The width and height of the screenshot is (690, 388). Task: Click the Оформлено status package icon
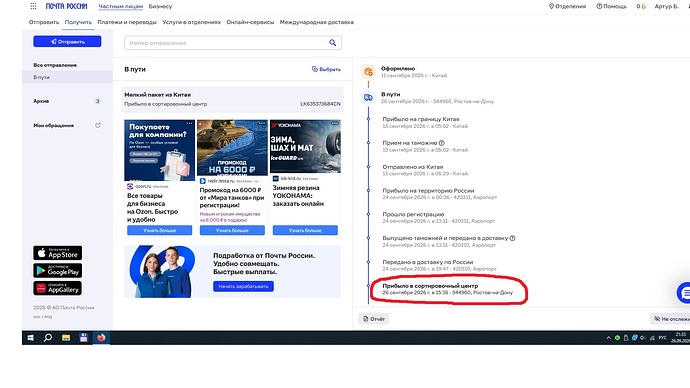(x=368, y=72)
